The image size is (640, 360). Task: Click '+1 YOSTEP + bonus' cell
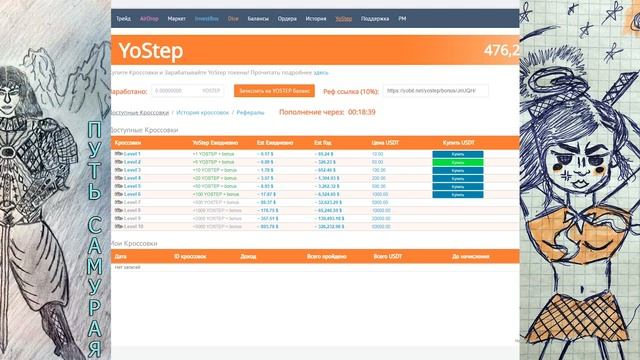point(213,154)
